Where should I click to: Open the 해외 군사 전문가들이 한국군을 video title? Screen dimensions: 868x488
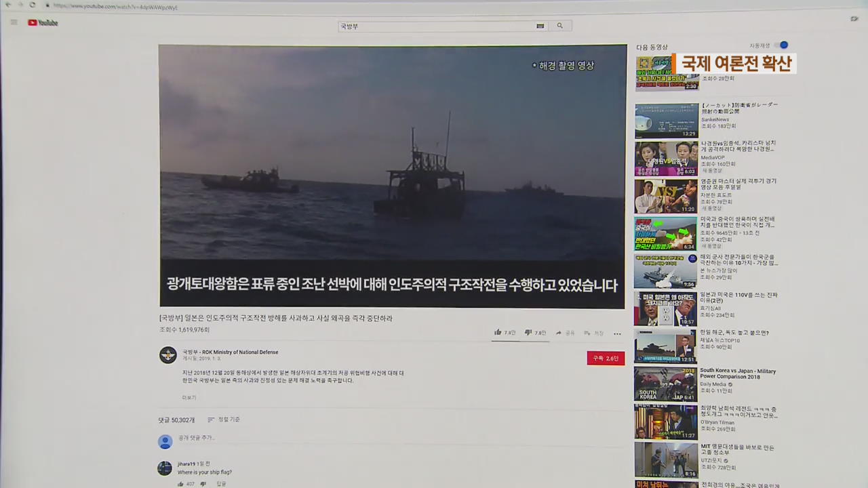click(x=739, y=260)
